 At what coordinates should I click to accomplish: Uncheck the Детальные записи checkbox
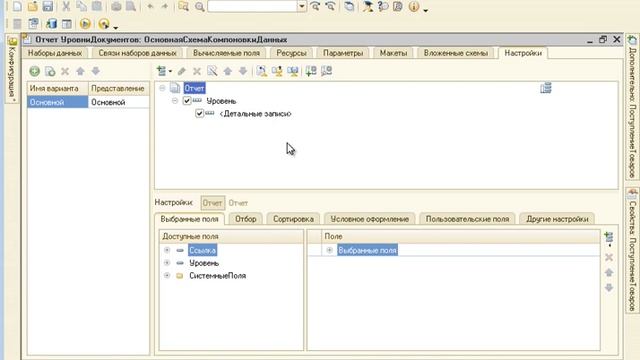199,113
